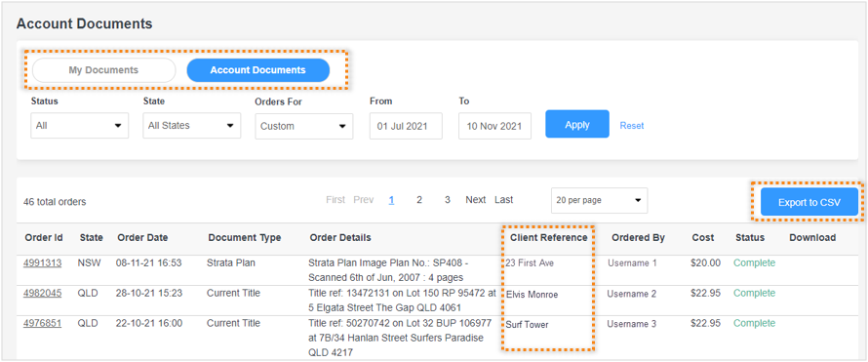Image resolution: width=868 pixels, height=362 pixels.
Task: Export orders to CSV
Action: pos(809,203)
